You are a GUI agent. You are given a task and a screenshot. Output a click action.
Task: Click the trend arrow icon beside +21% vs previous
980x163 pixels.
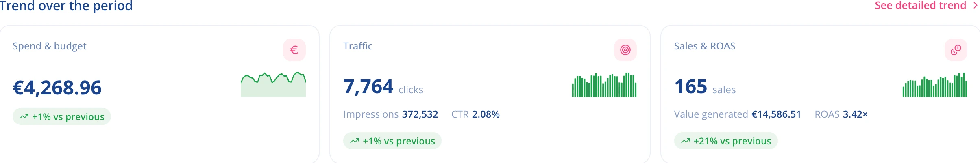[686, 141]
